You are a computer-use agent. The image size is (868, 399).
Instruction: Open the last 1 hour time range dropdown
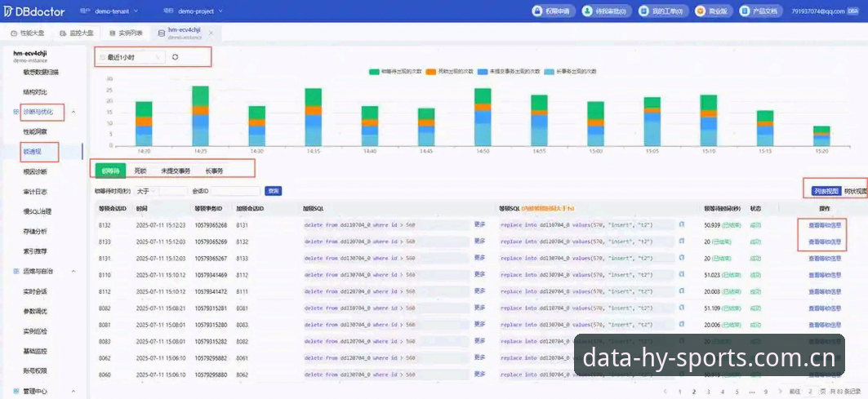click(131, 57)
